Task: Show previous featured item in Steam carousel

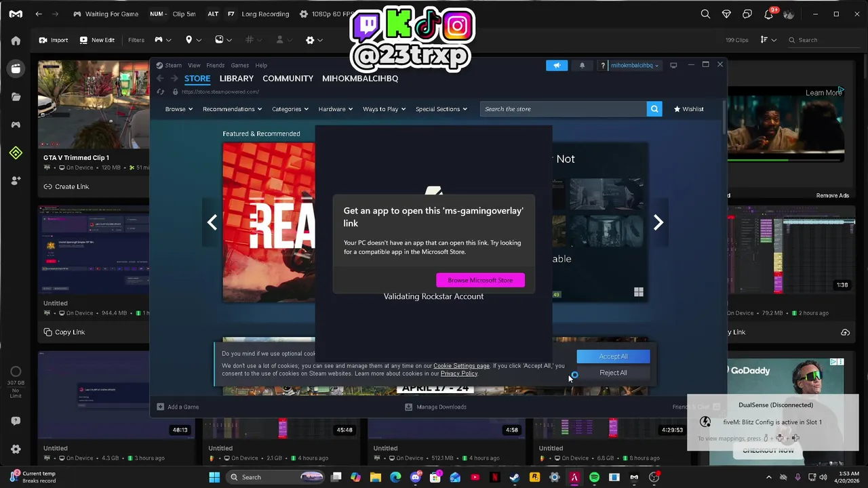Action: (212, 222)
